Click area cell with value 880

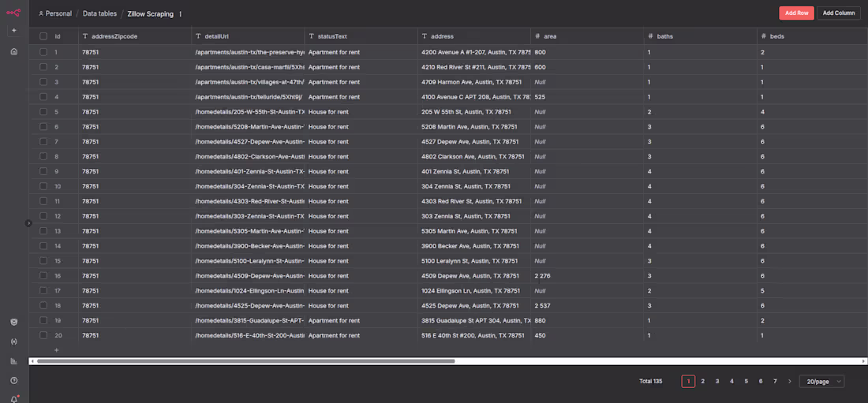(x=587, y=320)
